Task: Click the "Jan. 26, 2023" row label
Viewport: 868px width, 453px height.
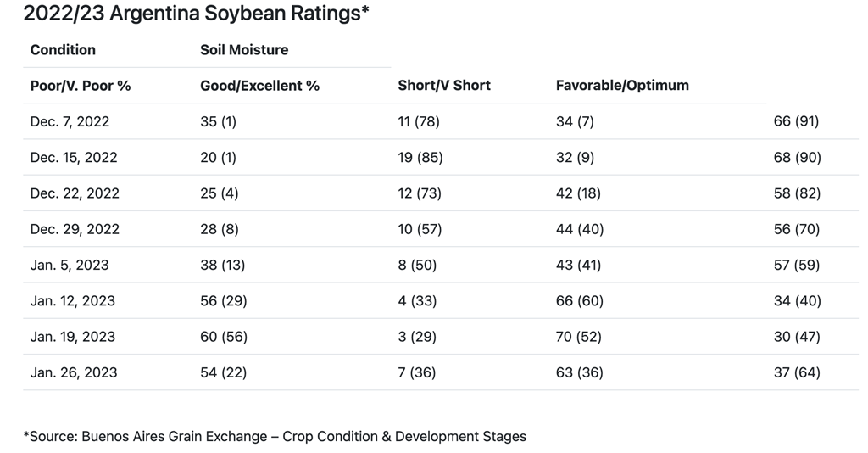Action: 74,372
